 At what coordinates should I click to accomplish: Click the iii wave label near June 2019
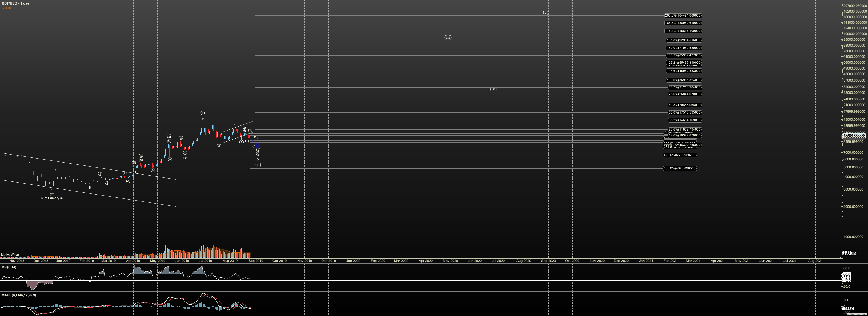coord(169,136)
